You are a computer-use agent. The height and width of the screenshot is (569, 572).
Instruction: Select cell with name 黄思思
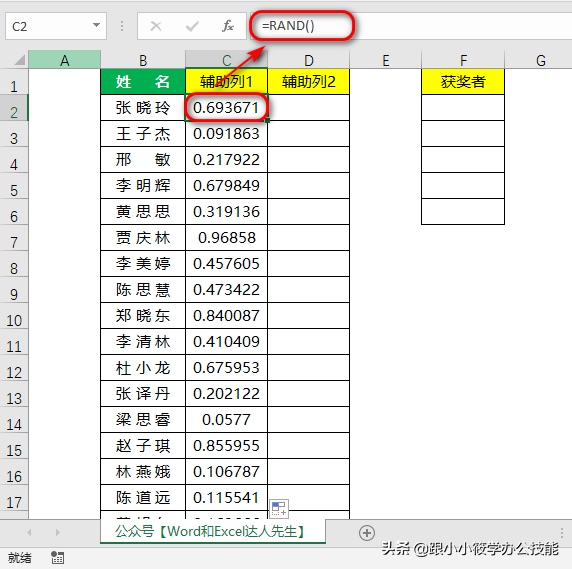click(x=143, y=212)
